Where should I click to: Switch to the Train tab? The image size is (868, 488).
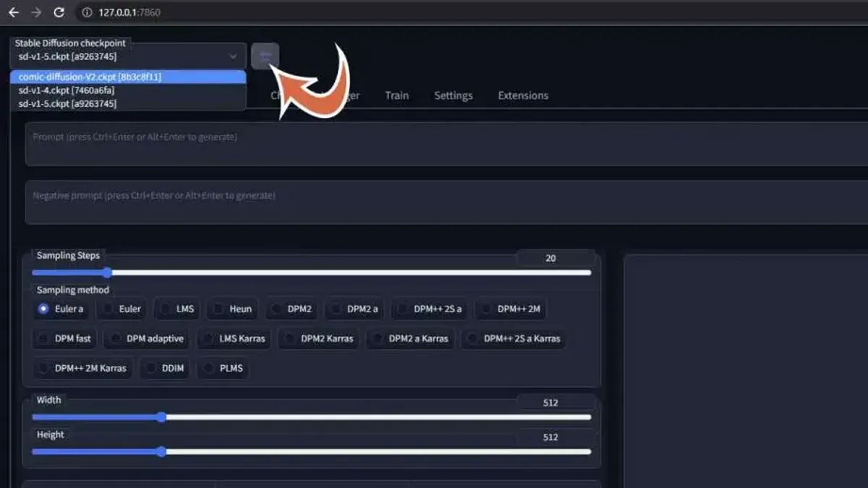point(396,95)
